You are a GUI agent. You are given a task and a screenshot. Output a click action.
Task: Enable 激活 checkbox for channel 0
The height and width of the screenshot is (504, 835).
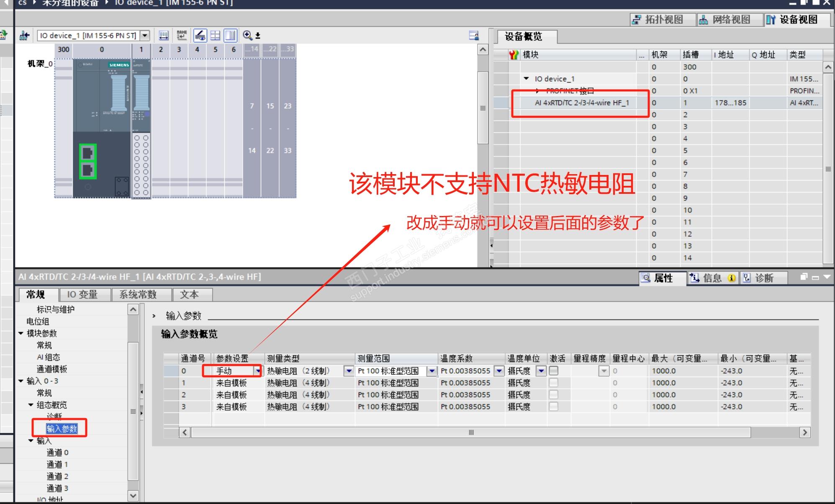pyautogui.click(x=553, y=371)
